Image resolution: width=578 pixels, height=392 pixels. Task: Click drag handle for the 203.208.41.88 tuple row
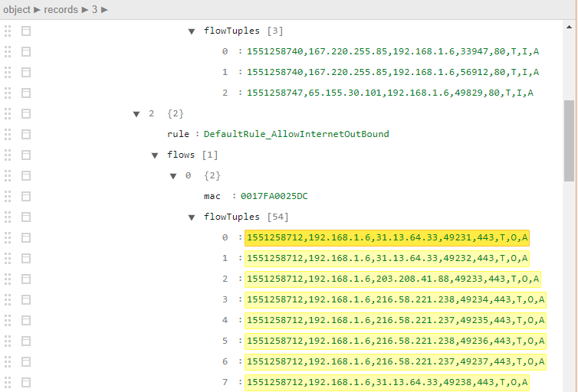8,279
